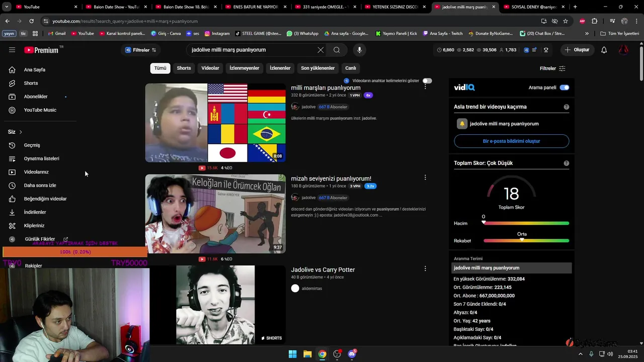Screen dimensions: 644x362
Task: Expand the Siz section chevron
Action: point(21,132)
